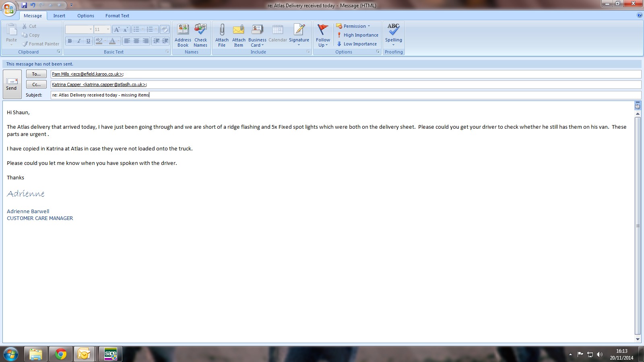Click the message body scrollbar down arrow
Viewport: 644px width, 362px height.
638,339
